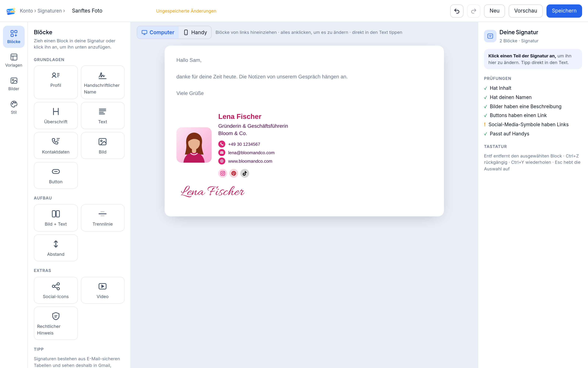Add a Text block

[103, 115]
